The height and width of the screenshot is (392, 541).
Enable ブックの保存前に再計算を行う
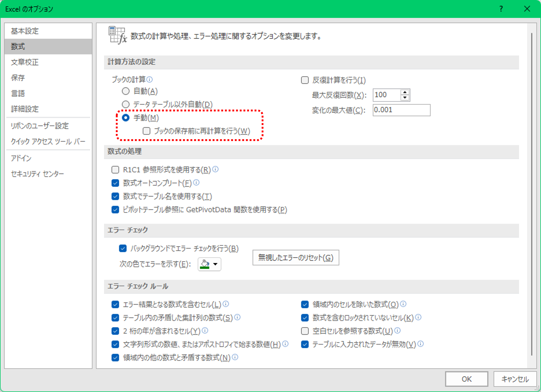pos(146,131)
